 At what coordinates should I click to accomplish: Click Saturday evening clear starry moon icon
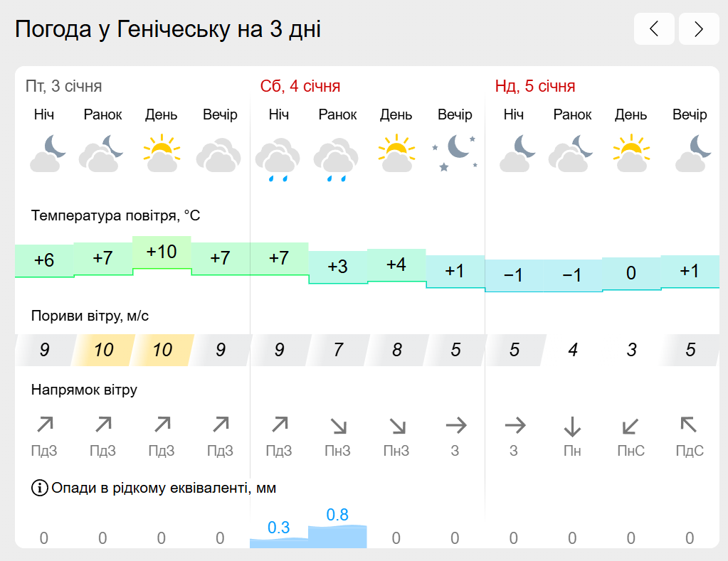(x=455, y=153)
